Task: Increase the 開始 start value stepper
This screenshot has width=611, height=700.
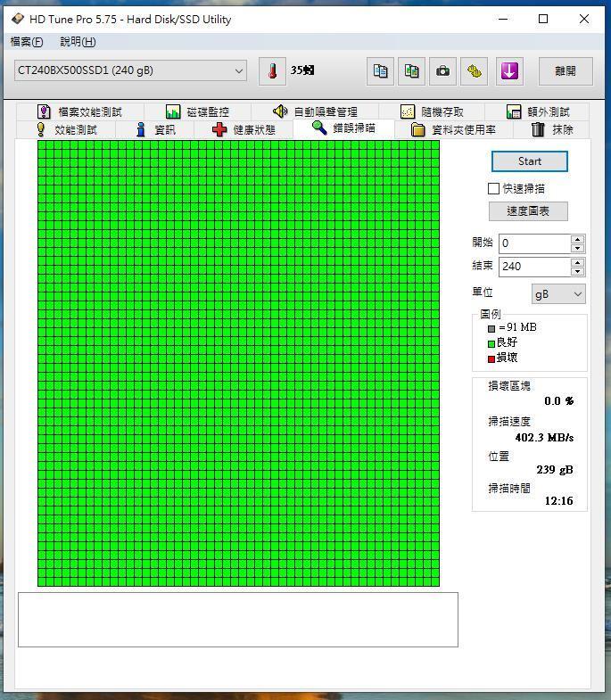Action: point(578,239)
